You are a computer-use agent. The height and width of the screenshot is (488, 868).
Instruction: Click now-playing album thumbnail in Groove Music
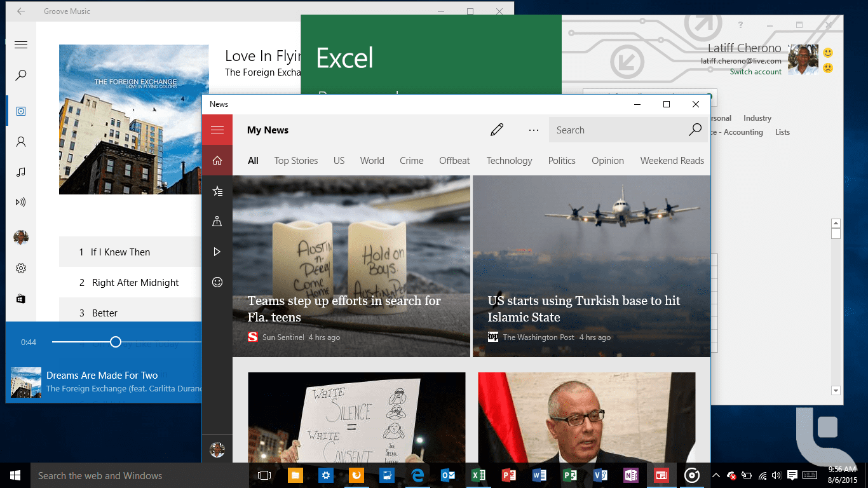26,383
